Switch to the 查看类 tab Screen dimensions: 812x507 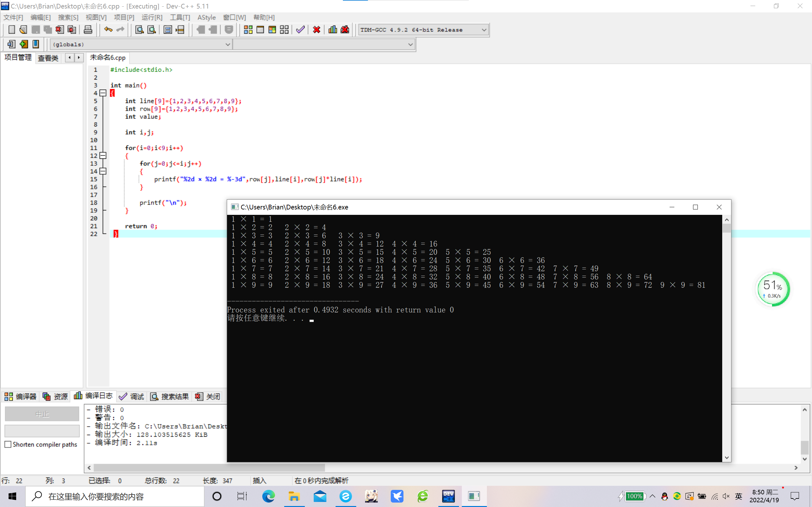[x=48, y=58]
